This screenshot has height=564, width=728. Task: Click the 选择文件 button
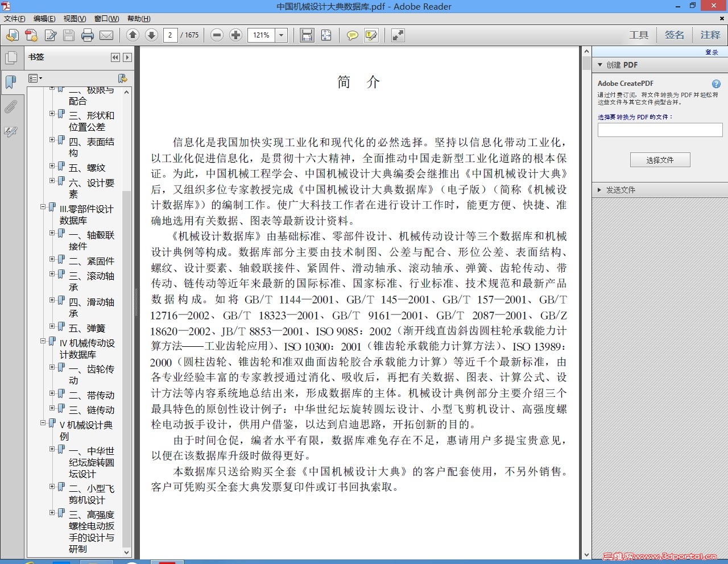point(660,160)
